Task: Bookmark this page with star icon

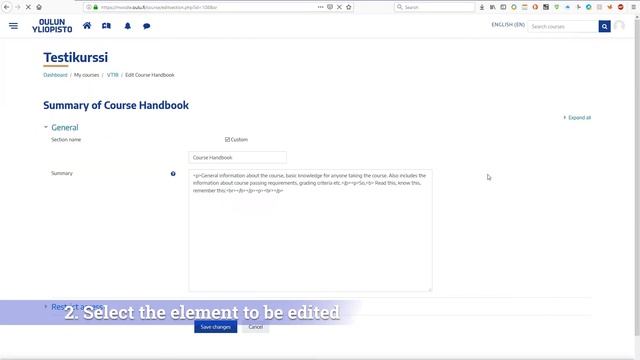Action: click(349, 7)
